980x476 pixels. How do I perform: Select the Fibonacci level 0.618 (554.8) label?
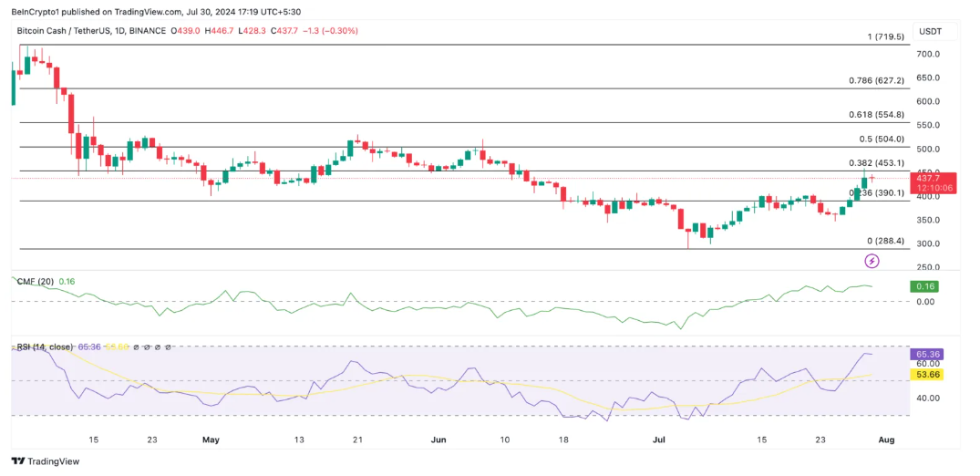[x=876, y=115]
